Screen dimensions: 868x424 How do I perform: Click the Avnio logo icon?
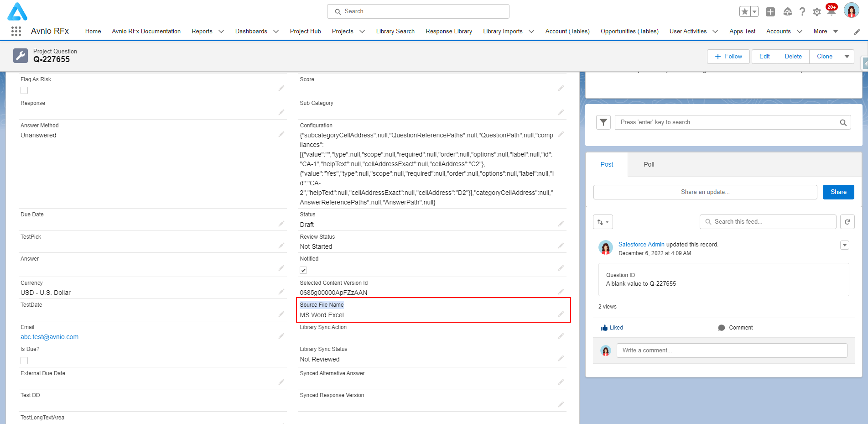coord(17,11)
